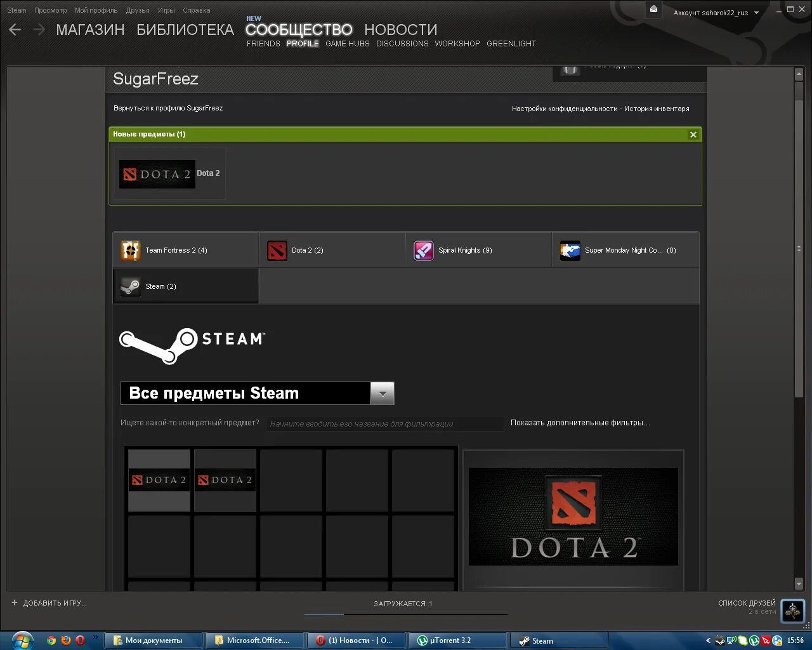Image resolution: width=812 pixels, height=650 pixels.
Task: Open the GAME HUBS sub-tab
Action: (347, 44)
